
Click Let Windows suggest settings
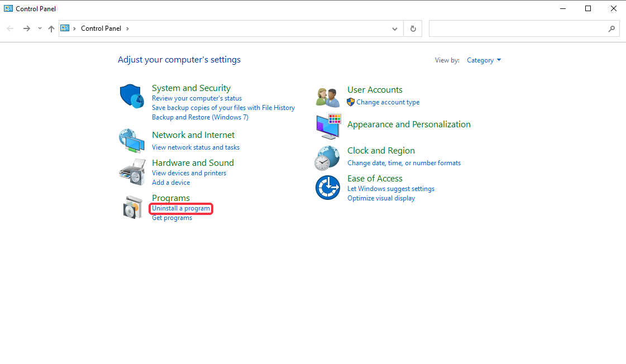point(391,189)
